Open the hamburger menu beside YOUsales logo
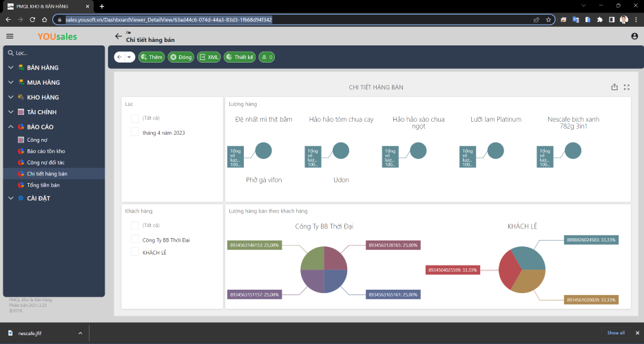Image resolution: width=644 pixels, height=344 pixels. point(10,36)
